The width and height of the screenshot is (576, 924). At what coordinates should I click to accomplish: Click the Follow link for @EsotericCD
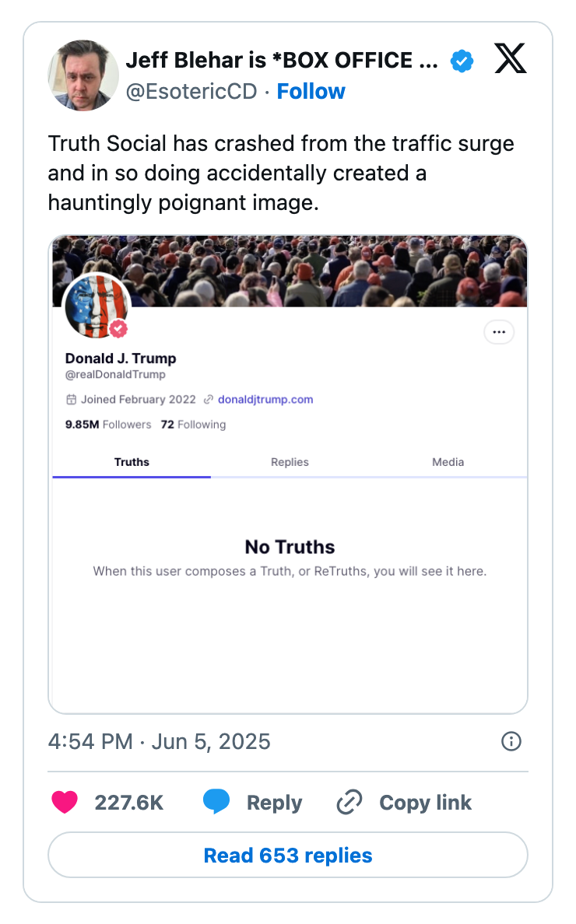click(x=311, y=91)
